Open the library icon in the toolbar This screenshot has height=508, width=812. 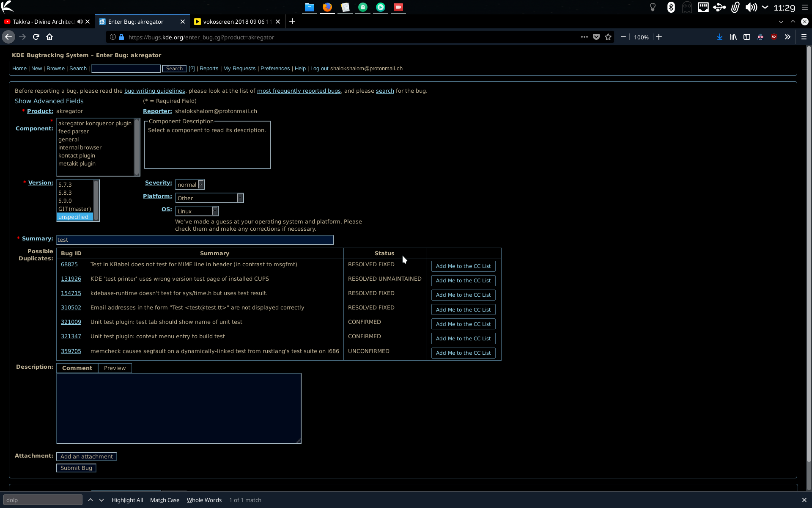coord(733,37)
